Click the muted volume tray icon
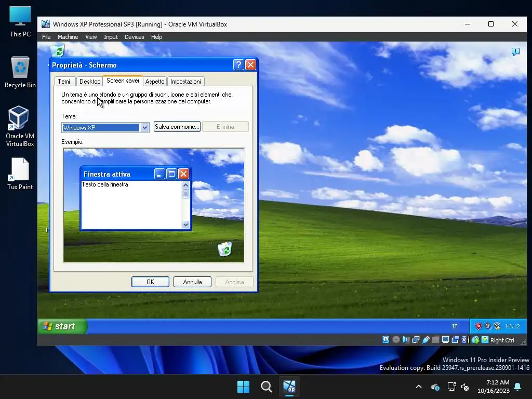 click(465, 387)
